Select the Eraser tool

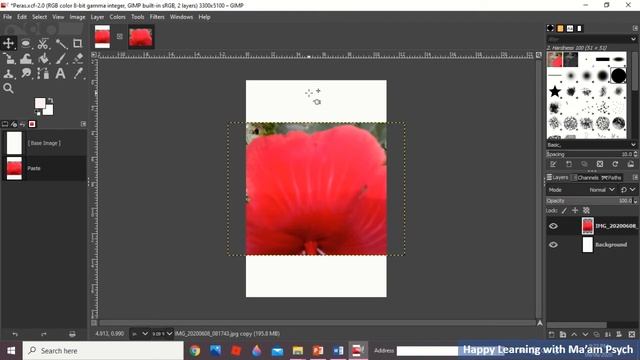pos(78,59)
